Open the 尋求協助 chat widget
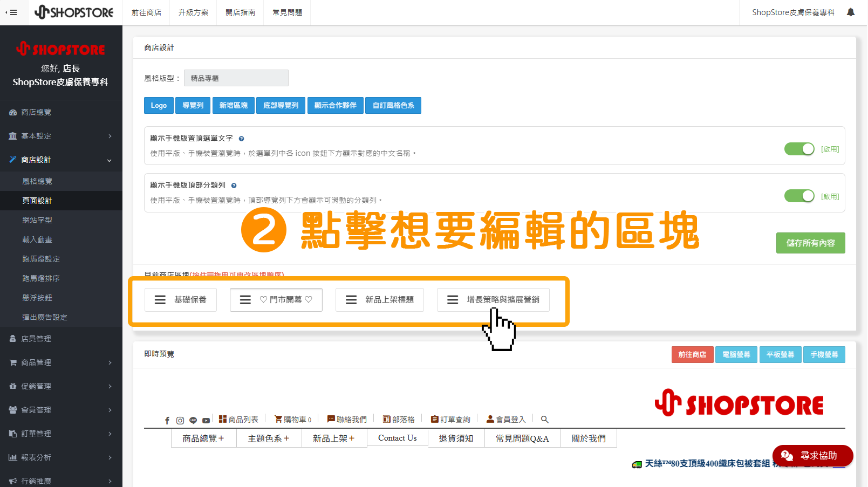This screenshot has height=487, width=868. click(812, 456)
